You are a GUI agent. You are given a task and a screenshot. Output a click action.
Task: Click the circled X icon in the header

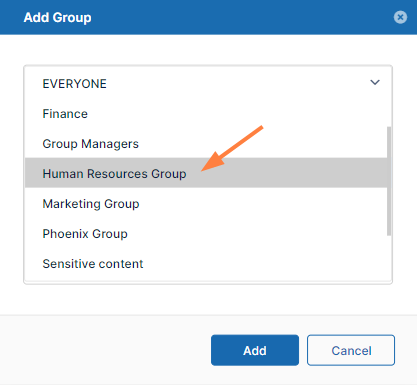[400, 17]
